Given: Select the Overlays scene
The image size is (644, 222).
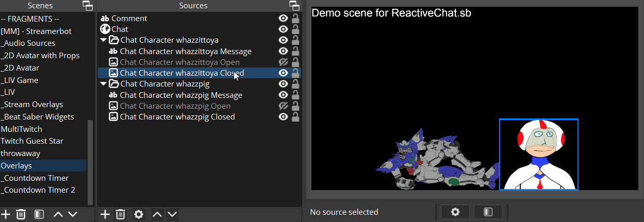Looking at the screenshot, I should pyautogui.click(x=43, y=166).
